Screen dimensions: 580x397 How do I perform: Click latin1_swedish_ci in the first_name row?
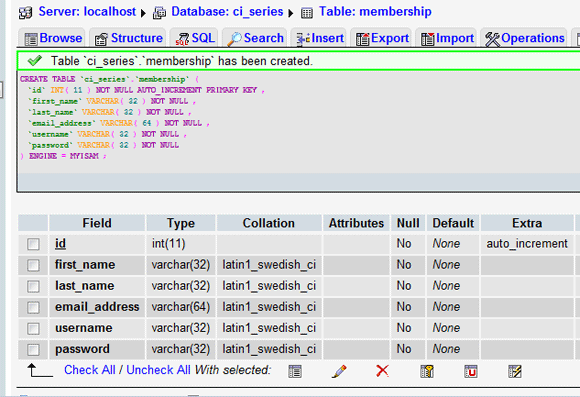click(x=269, y=265)
